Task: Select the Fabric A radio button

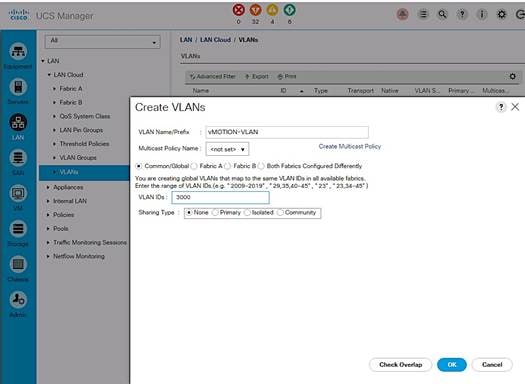Action: pyautogui.click(x=194, y=166)
